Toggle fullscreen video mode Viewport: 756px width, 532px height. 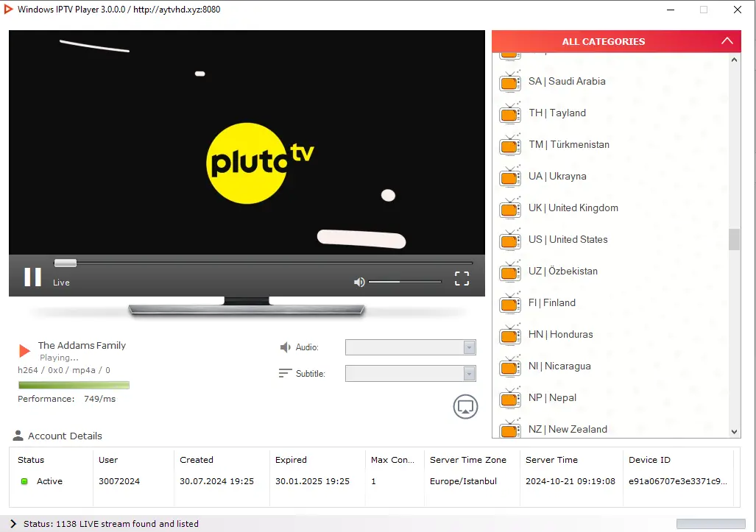click(x=462, y=278)
